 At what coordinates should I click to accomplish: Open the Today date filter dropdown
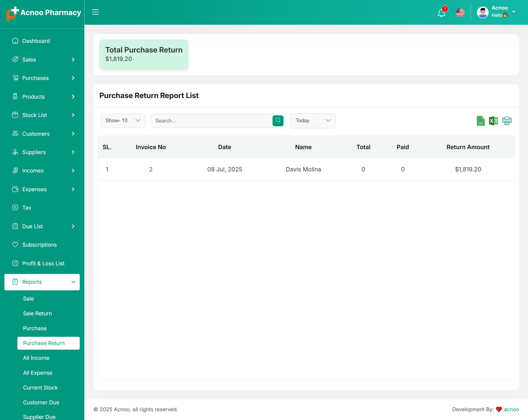(x=313, y=121)
